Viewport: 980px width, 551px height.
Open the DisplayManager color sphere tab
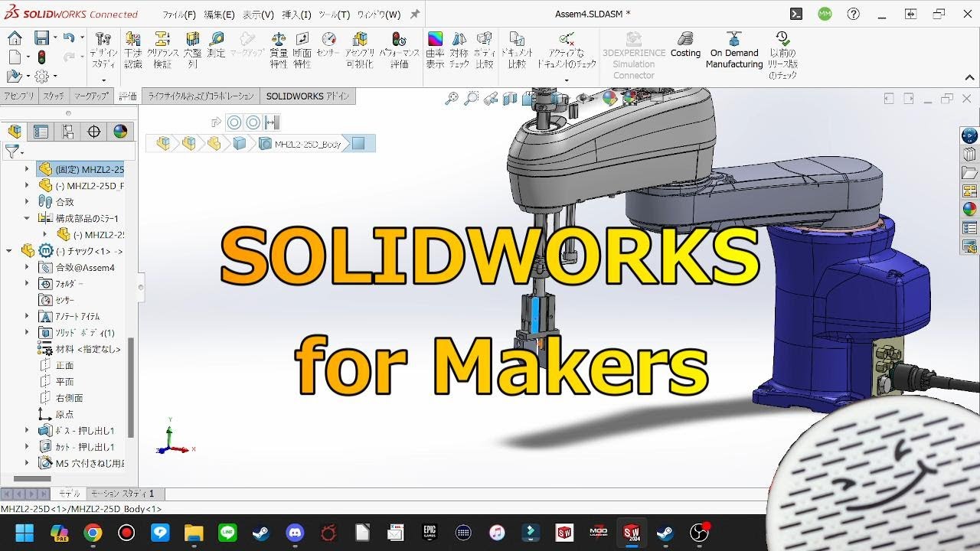[x=120, y=132]
